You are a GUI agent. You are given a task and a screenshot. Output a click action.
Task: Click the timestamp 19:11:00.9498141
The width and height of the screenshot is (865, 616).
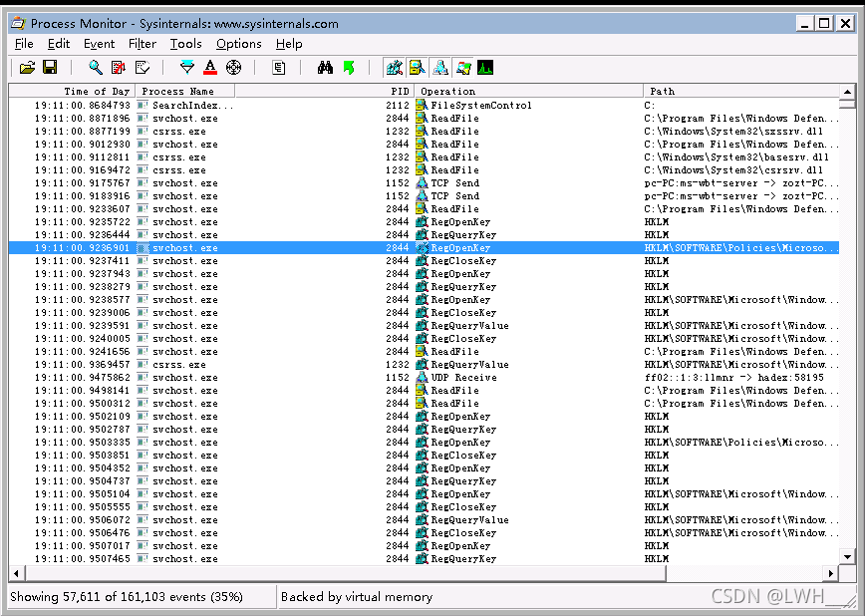click(x=82, y=391)
